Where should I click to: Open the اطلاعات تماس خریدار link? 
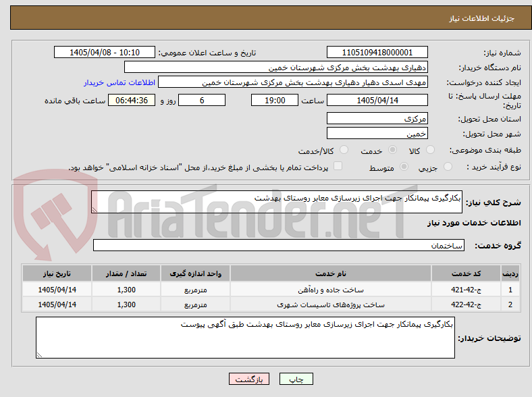tap(119, 82)
